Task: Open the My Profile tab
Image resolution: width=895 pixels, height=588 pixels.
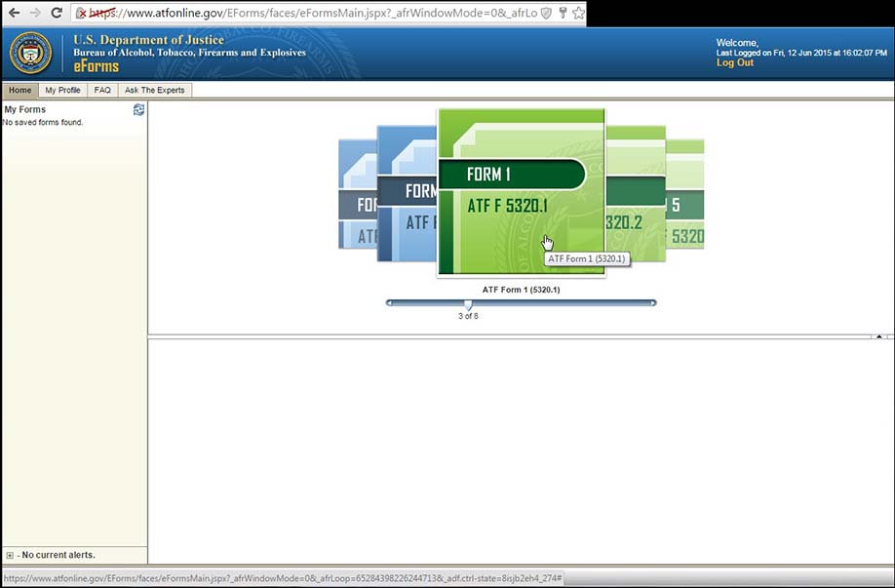Action: (x=62, y=90)
